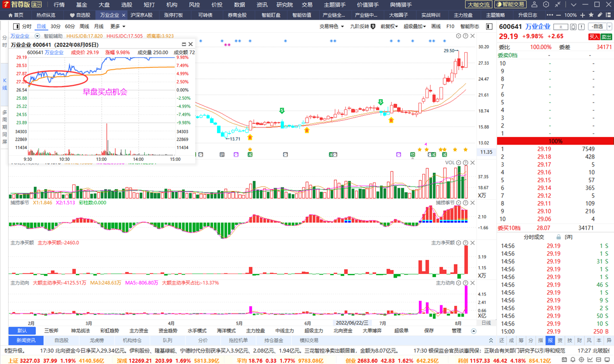Select the 三板斧 indicator tab
The height and width of the screenshot is (364, 614).
(52, 331)
